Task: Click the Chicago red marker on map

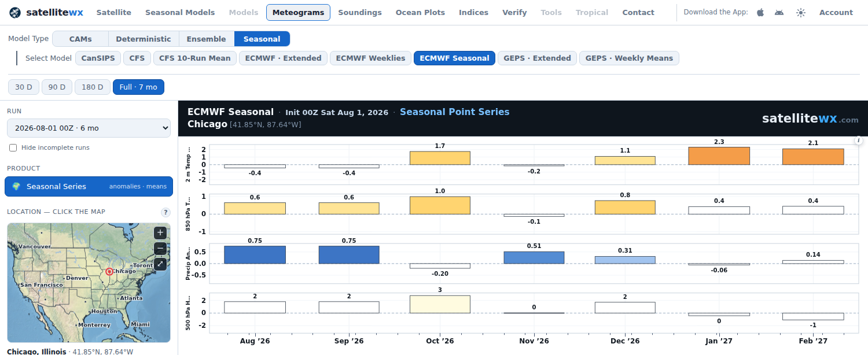Action: point(108,271)
